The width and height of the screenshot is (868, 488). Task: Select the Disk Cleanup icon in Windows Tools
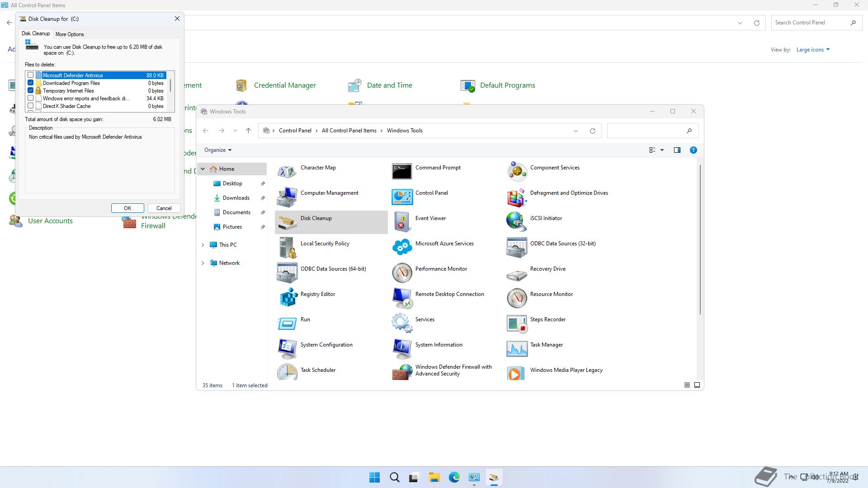point(287,222)
